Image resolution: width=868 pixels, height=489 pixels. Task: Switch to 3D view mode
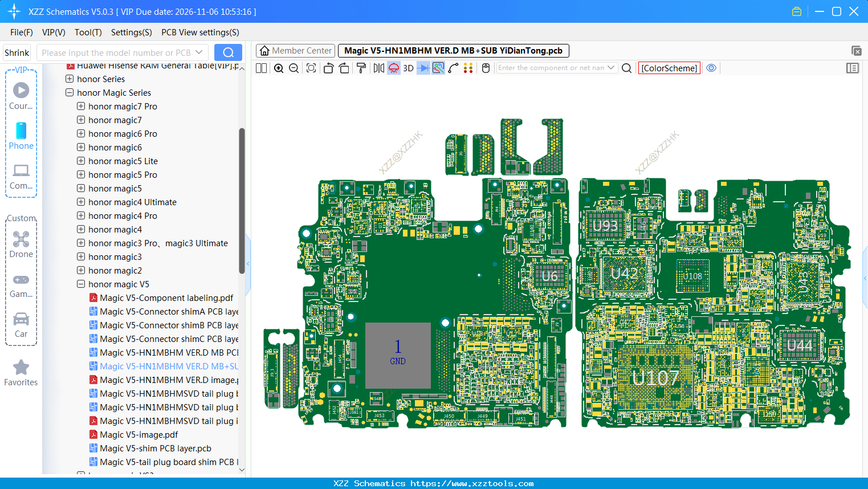408,68
